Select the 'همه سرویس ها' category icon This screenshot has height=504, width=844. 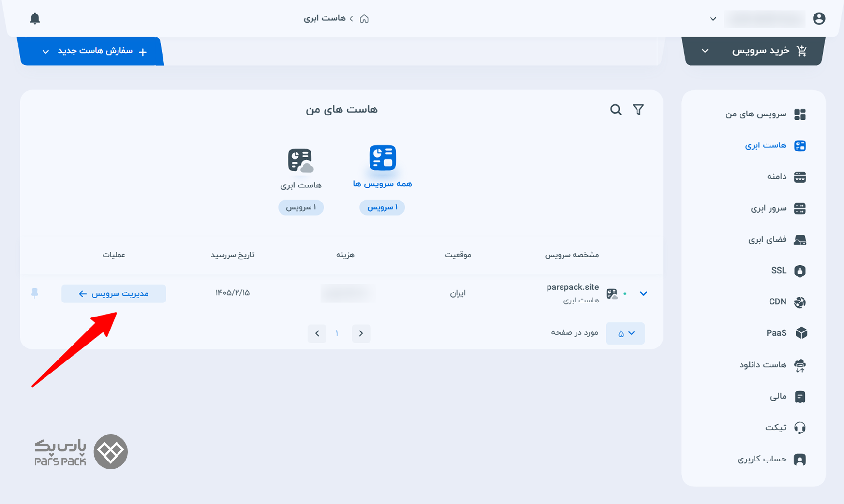tap(383, 158)
